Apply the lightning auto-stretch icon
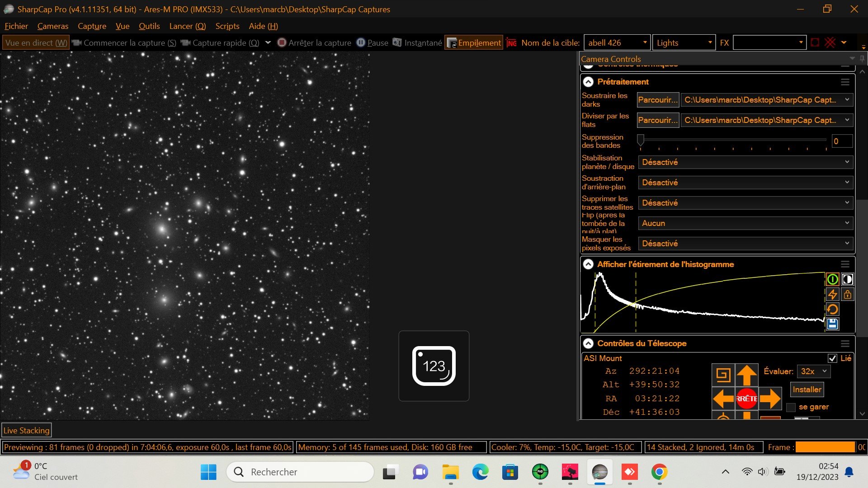The height and width of the screenshot is (488, 868). click(x=832, y=295)
